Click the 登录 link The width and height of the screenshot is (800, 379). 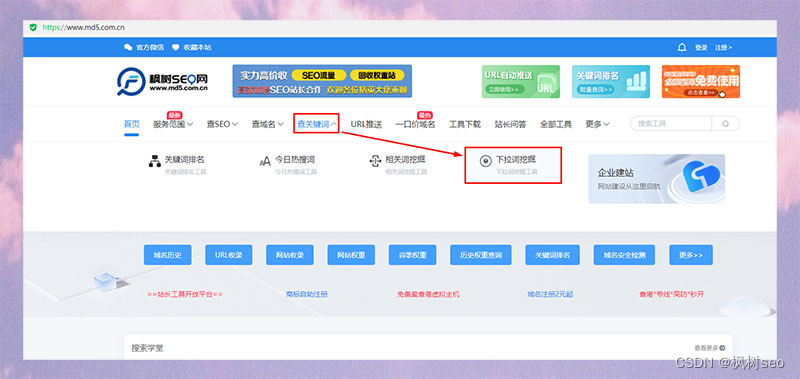click(x=701, y=47)
